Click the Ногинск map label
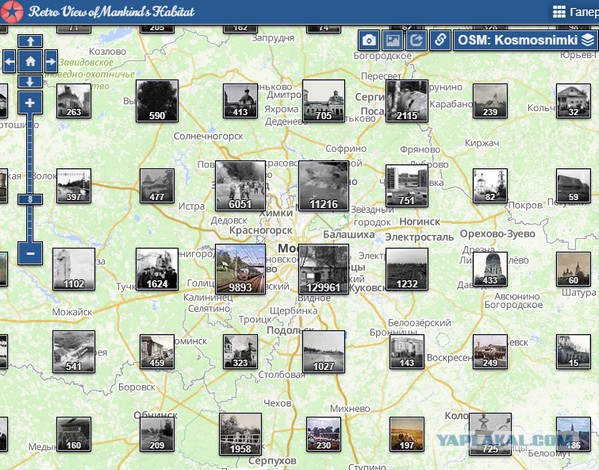 pyautogui.click(x=419, y=221)
